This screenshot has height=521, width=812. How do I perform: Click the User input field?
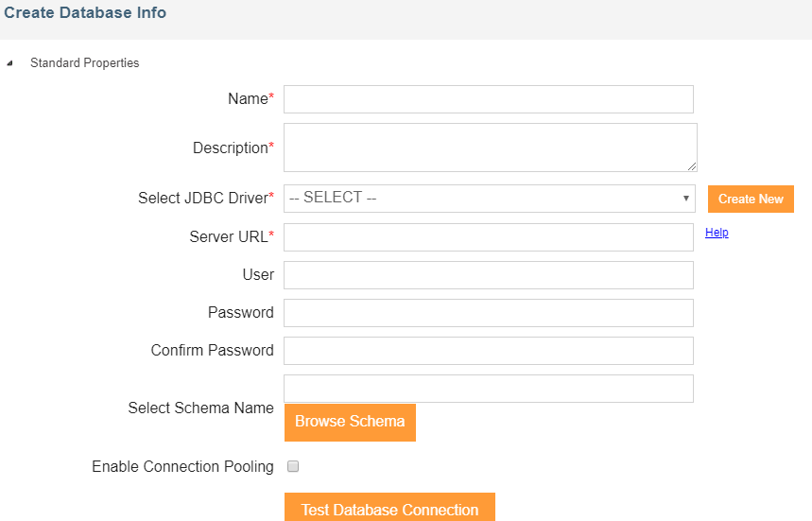coord(488,275)
